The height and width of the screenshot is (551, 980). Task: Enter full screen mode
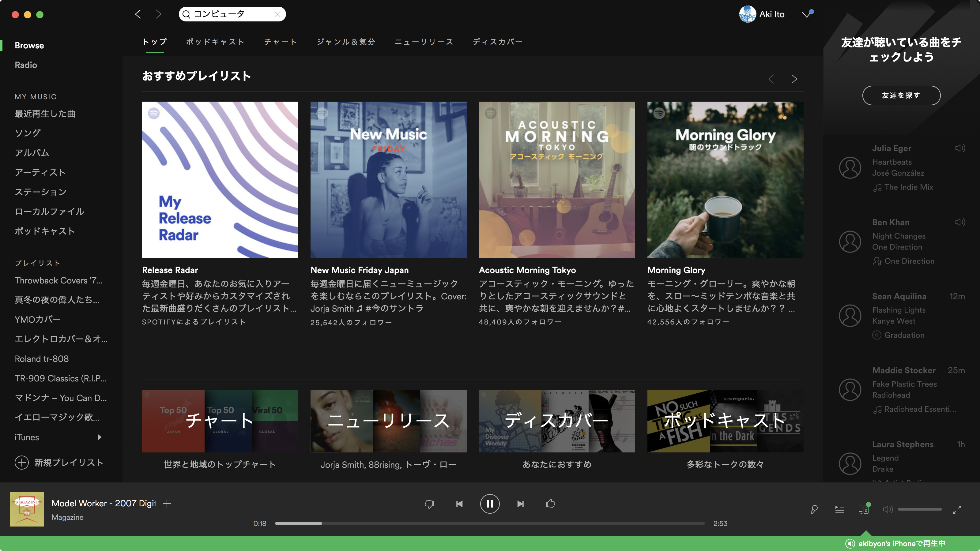(x=957, y=510)
